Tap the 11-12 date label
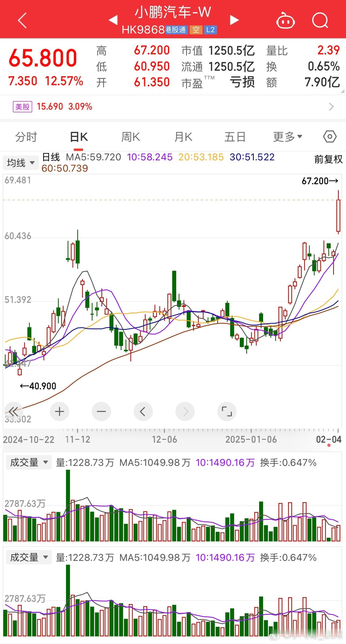Image resolution: width=346 pixels, height=644 pixels. 78,439
